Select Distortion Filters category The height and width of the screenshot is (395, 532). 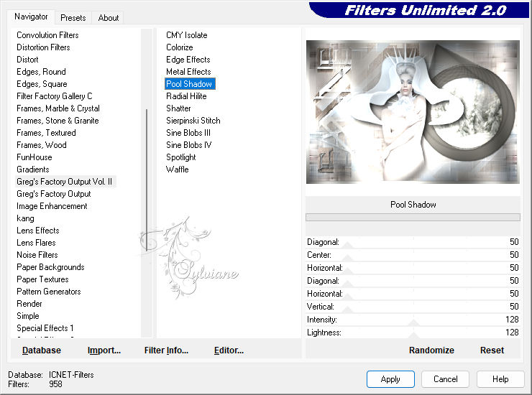[43, 47]
